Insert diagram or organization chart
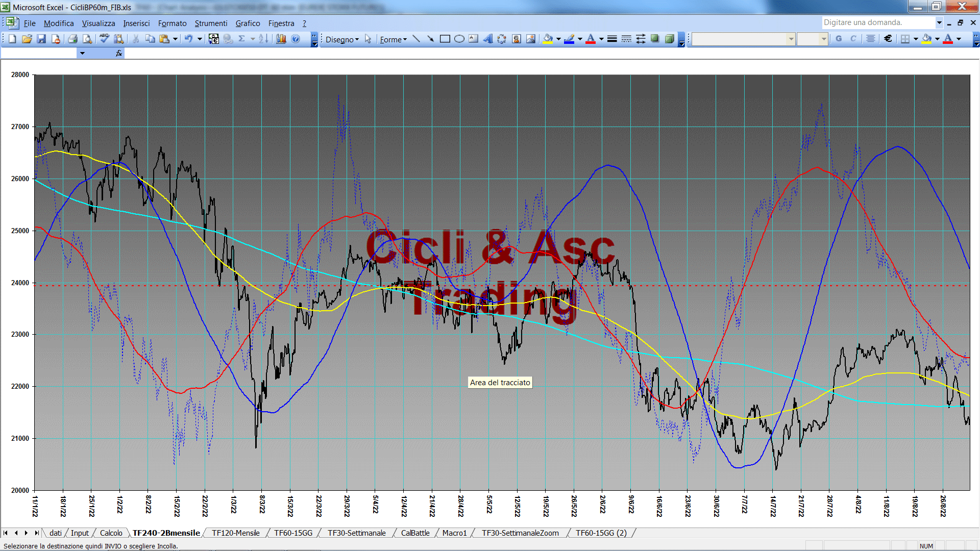This screenshot has width=980, height=551. (502, 39)
